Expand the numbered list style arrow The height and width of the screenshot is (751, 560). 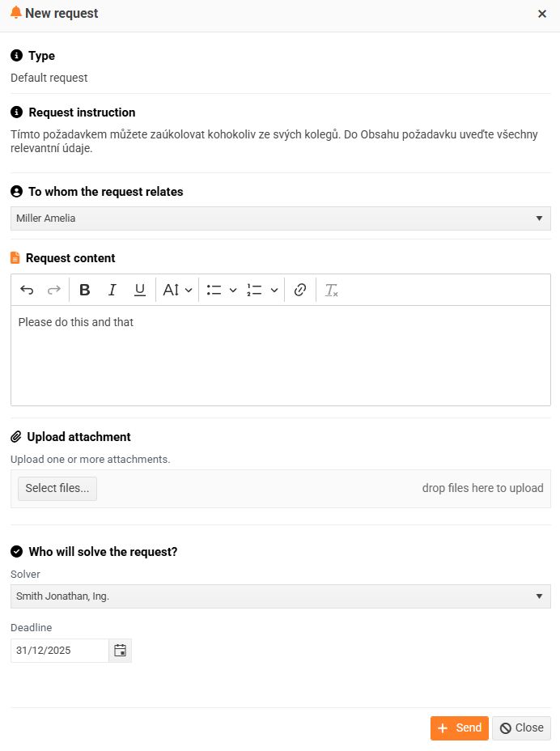click(x=274, y=290)
